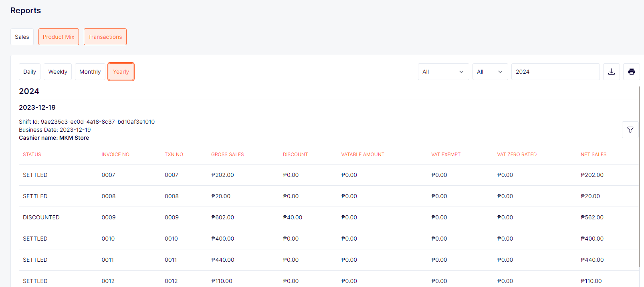Switch to the Sales report tab
This screenshot has width=644, height=287.
pyautogui.click(x=22, y=37)
